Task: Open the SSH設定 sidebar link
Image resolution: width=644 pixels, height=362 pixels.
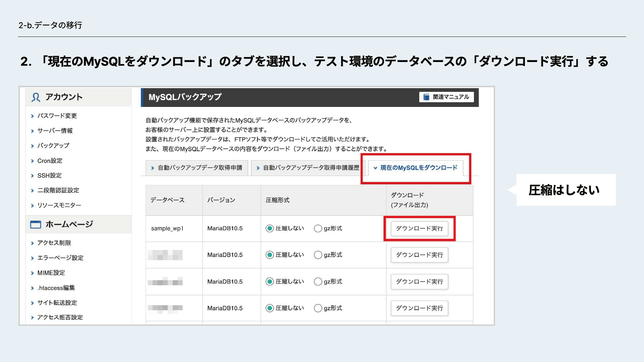Action: (49, 176)
